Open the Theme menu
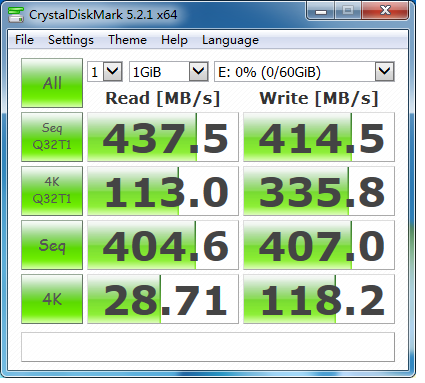 point(127,40)
